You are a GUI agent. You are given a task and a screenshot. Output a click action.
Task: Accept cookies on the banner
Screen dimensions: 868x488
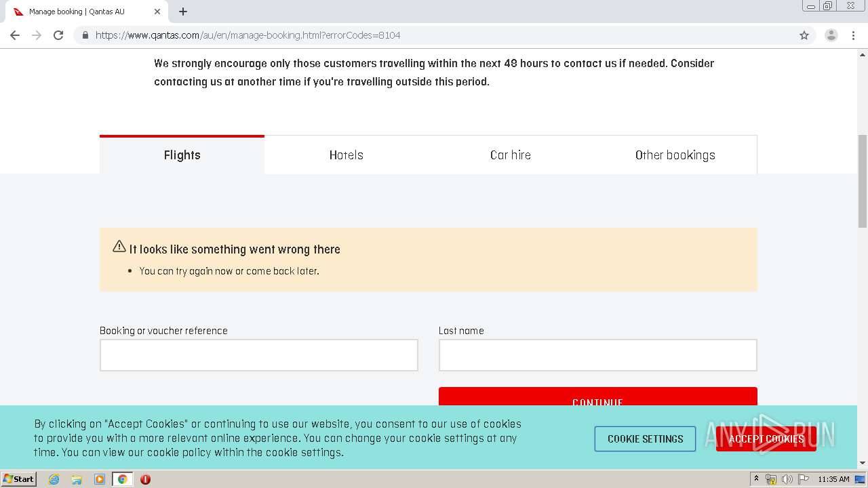[766, 439]
